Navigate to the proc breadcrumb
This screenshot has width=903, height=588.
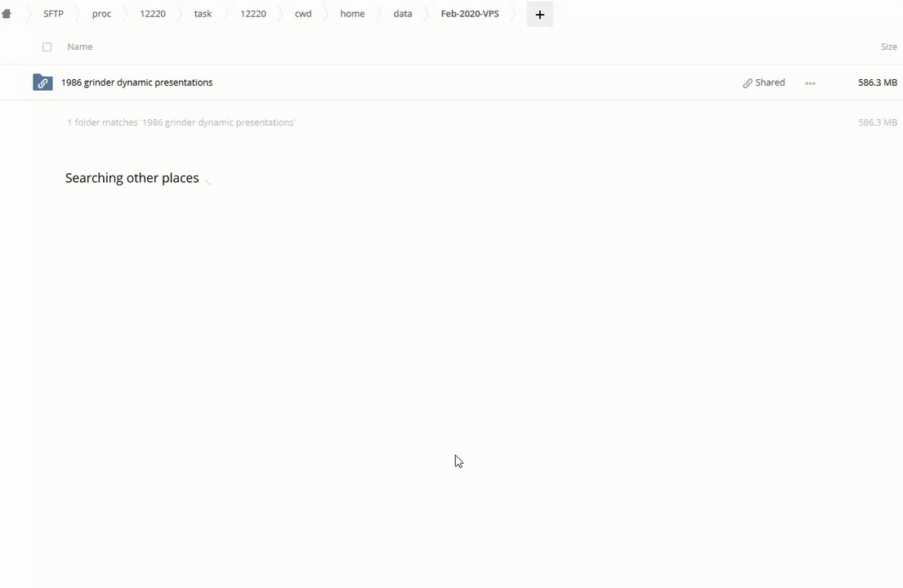(x=101, y=14)
